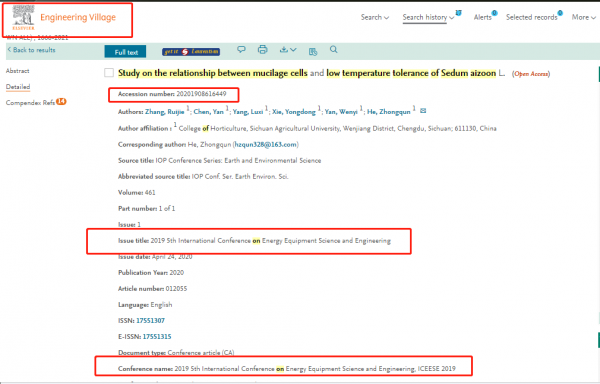The image size is (600, 384).
Task: Open Selected records in top navigation
Action: [532, 17]
